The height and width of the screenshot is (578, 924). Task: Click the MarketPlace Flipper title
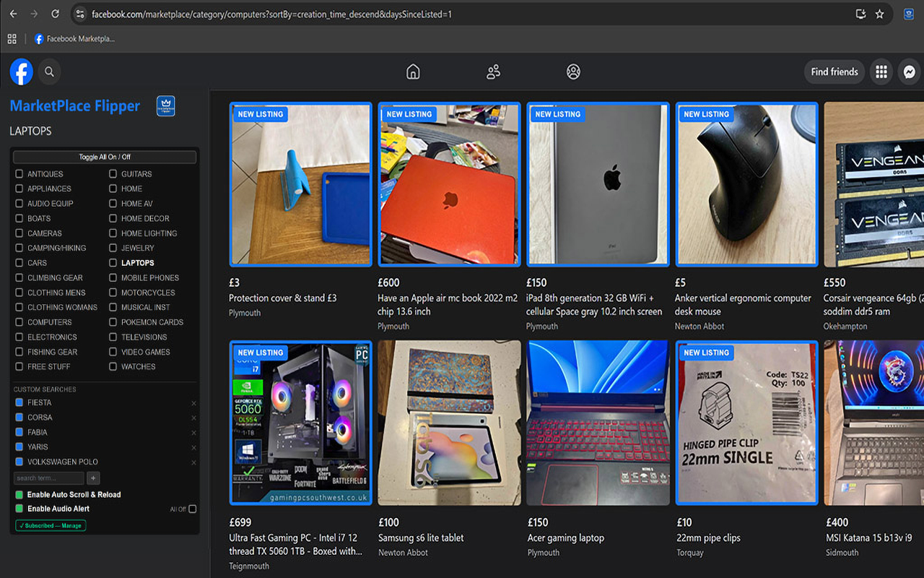tap(75, 106)
